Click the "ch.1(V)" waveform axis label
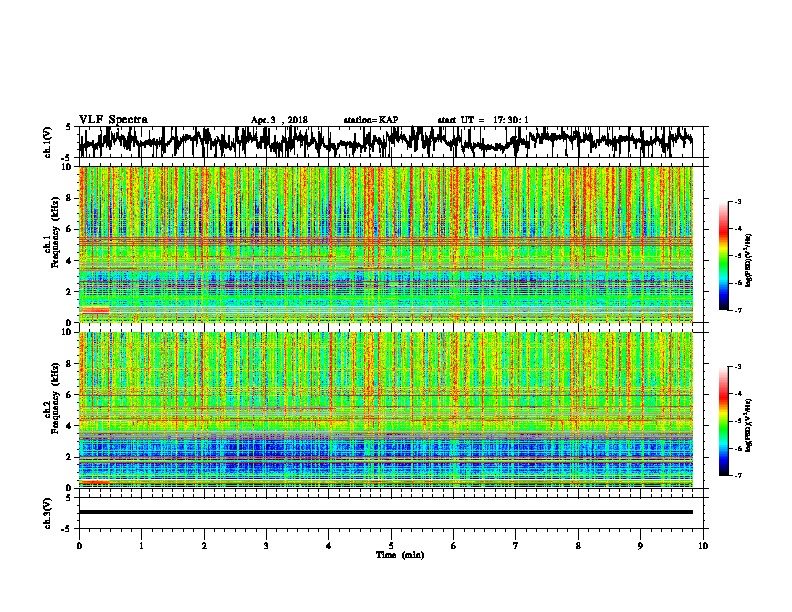The image size is (792, 612). click(x=48, y=142)
